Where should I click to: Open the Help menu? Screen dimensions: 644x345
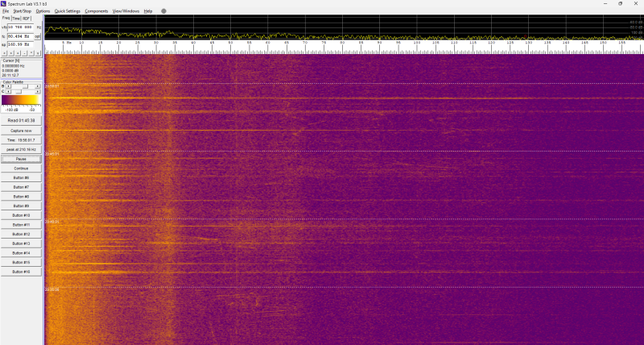click(148, 11)
